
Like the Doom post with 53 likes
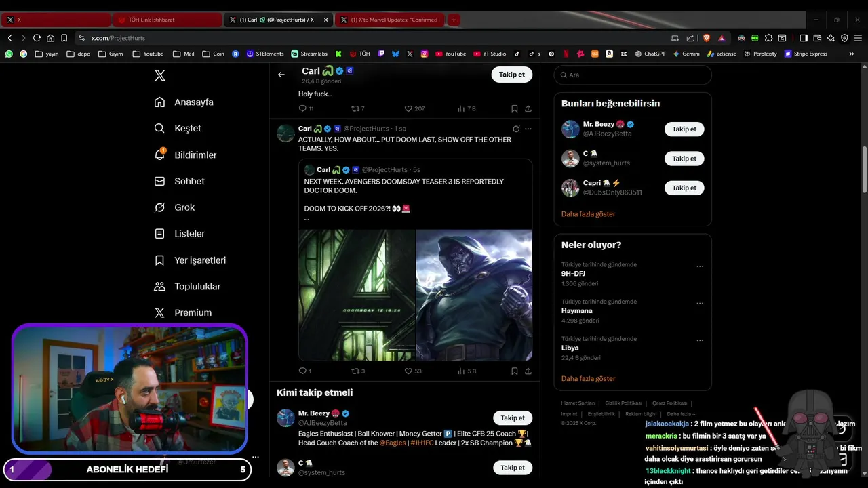408,371
